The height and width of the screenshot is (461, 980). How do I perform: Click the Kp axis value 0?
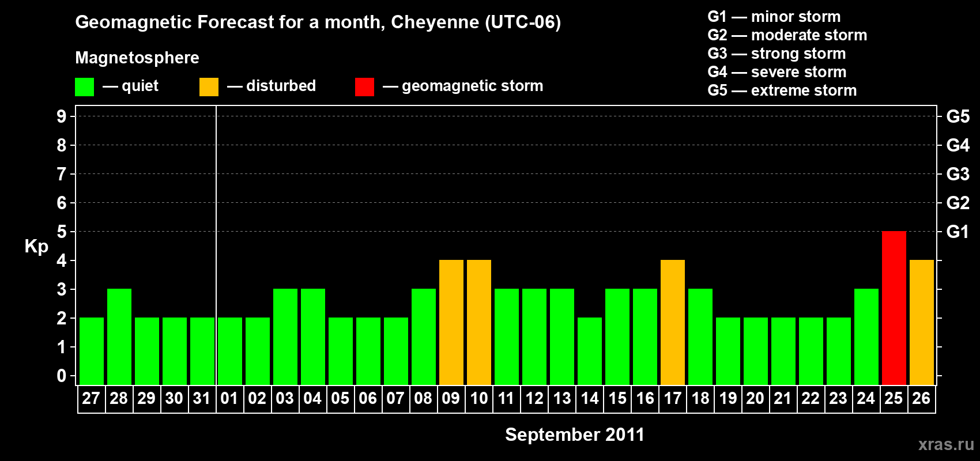62,376
